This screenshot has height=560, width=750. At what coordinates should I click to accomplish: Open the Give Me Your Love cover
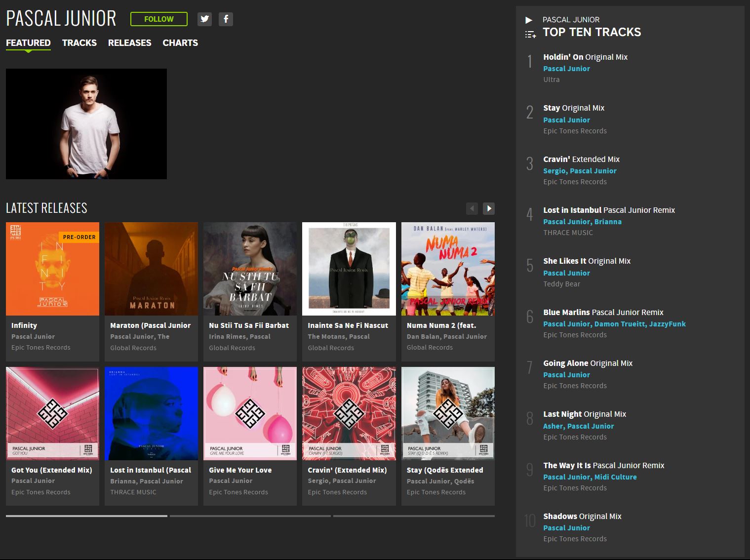coord(250,413)
